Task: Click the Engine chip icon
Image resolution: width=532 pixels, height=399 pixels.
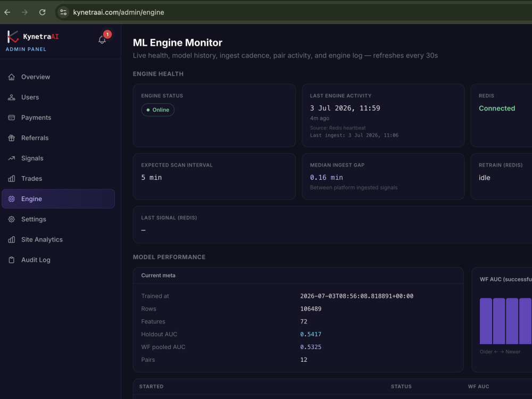Action: click(x=12, y=199)
